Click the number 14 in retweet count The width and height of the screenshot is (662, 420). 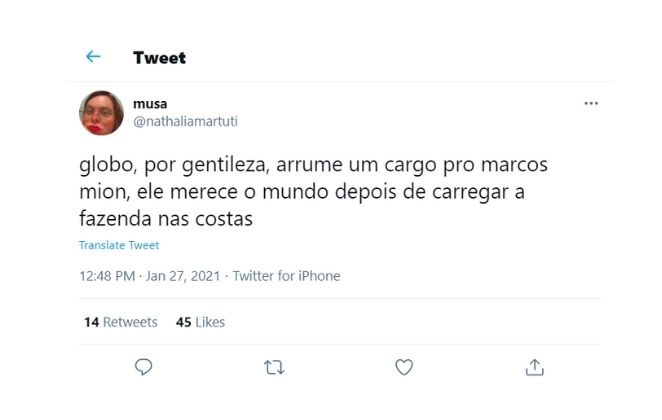click(91, 322)
